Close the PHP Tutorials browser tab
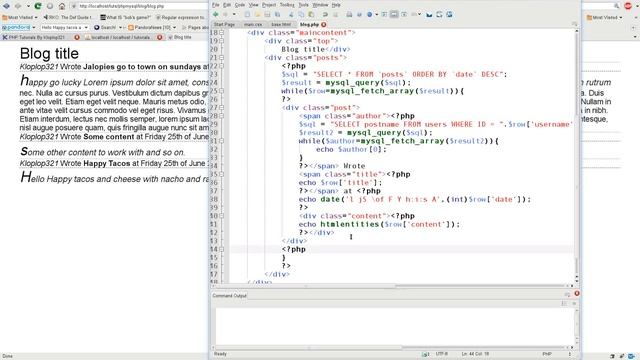 (77, 37)
